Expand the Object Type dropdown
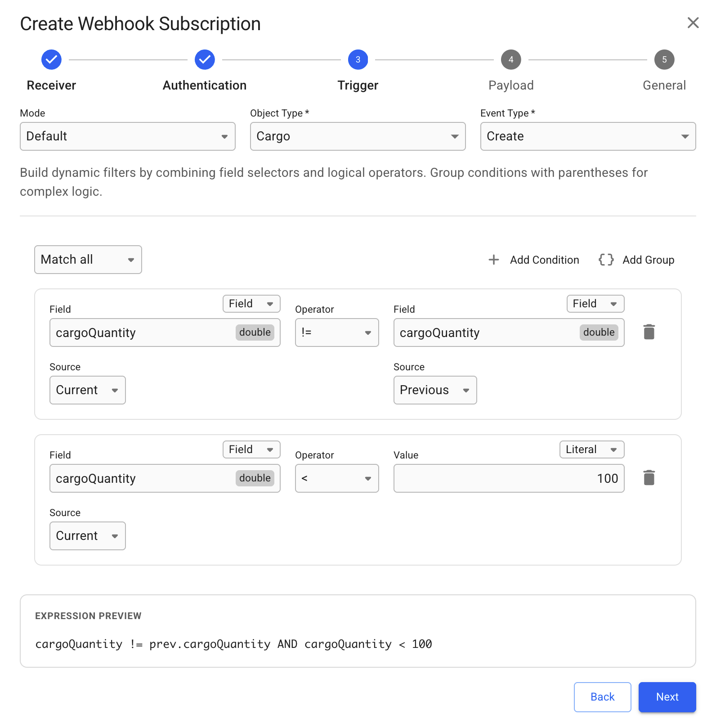The height and width of the screenshot is (728, 716). (358, 136)
